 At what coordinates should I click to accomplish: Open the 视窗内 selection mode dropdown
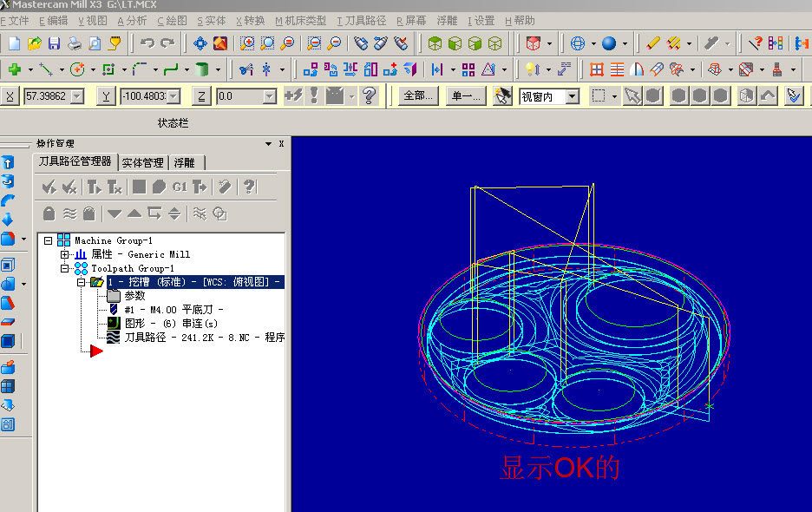(573, 96)
